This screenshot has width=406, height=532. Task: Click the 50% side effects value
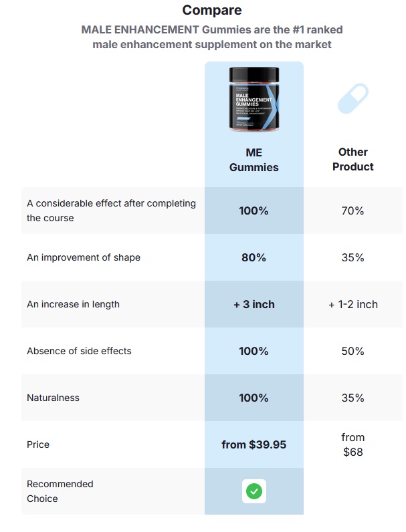tap(352, 351)
